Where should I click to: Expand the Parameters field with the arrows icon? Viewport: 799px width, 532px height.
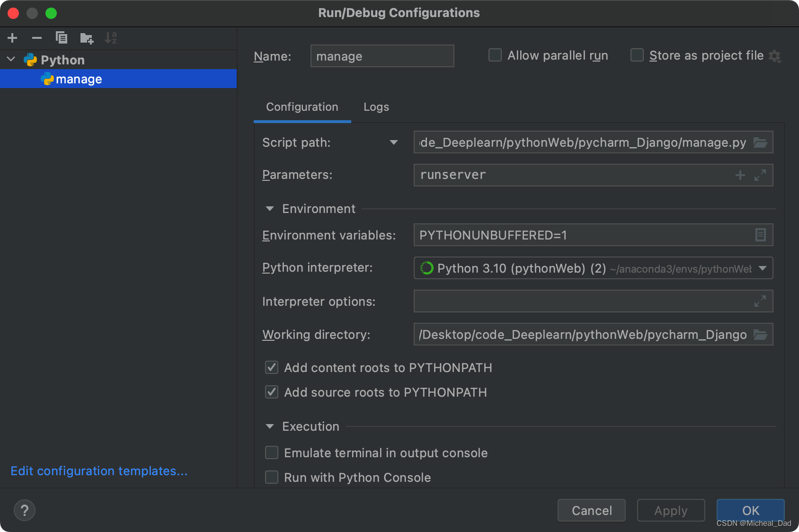760,175
